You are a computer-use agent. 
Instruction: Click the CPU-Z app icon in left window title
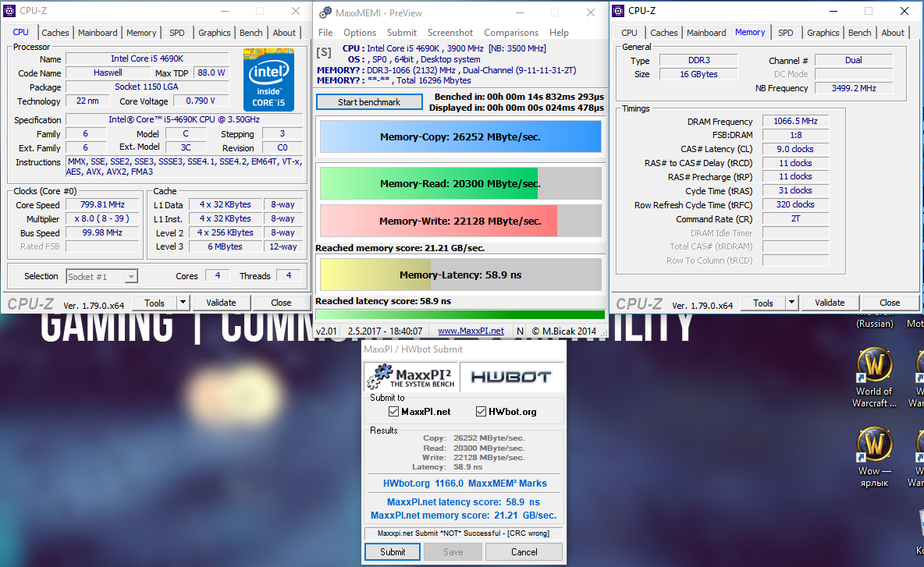(x=9, y=11)
